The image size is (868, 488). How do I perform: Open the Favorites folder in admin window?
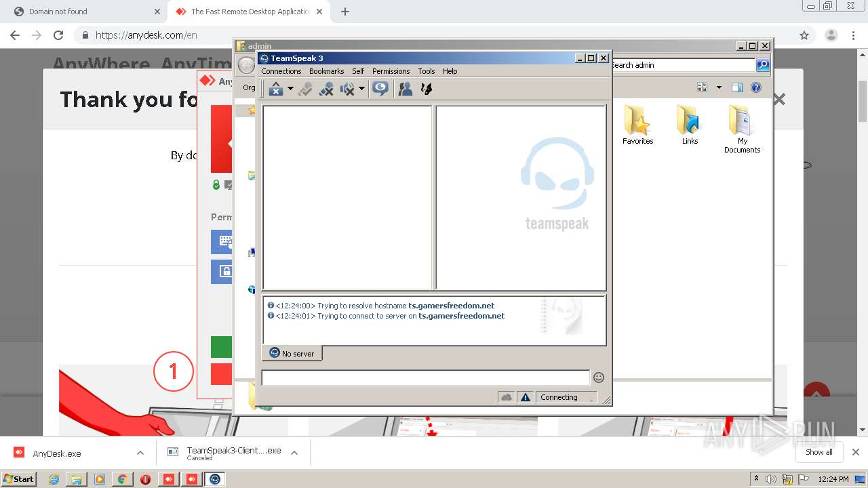(637, 125)
